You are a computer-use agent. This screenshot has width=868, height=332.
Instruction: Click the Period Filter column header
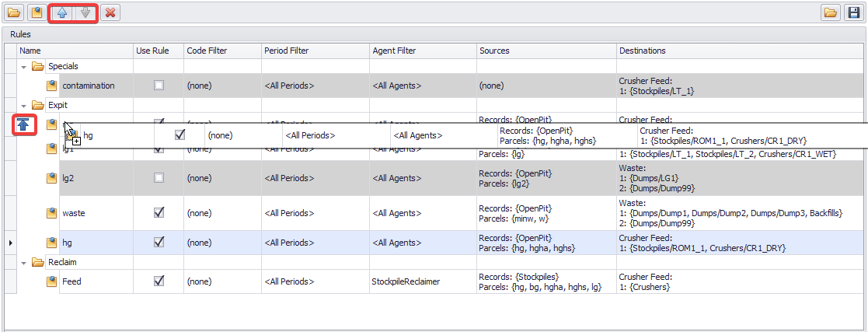[x=287, y=51]
